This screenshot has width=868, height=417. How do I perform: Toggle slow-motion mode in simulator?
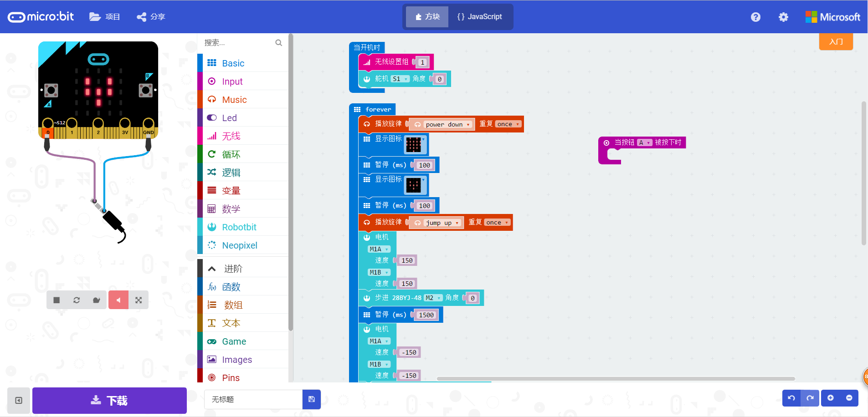click(x=97, y=300)
